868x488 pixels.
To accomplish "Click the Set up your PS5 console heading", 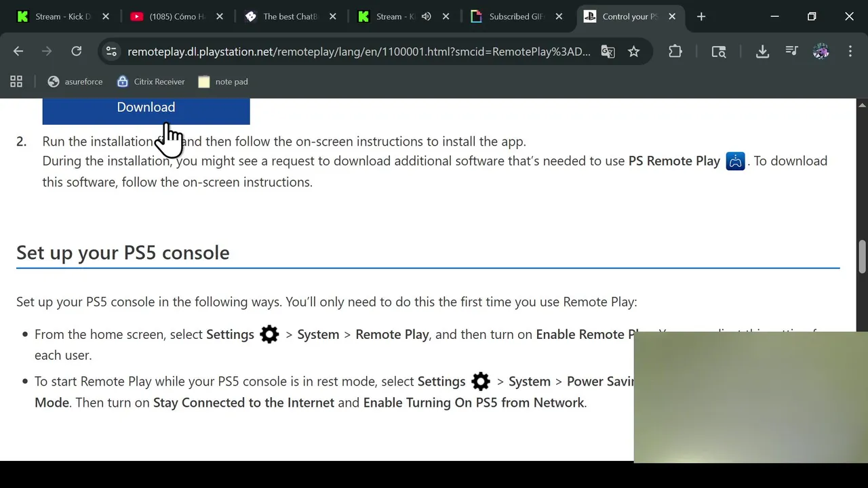I will 123,252.
